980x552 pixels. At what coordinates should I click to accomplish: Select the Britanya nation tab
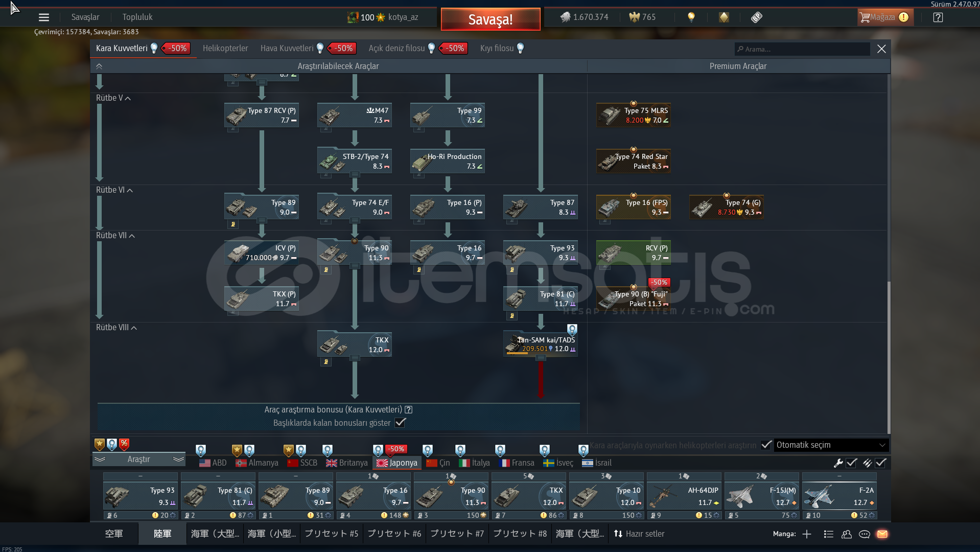coord(347,463)
